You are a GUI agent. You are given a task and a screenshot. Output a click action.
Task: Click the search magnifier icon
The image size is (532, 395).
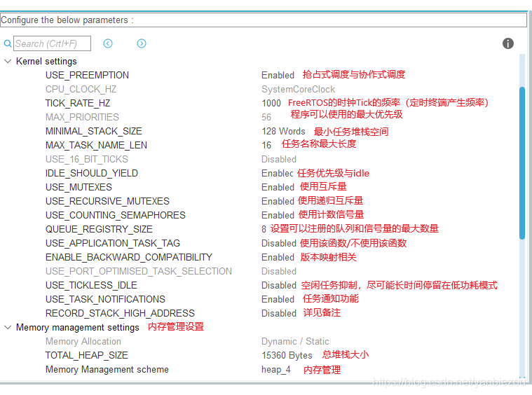click(8, 43)
